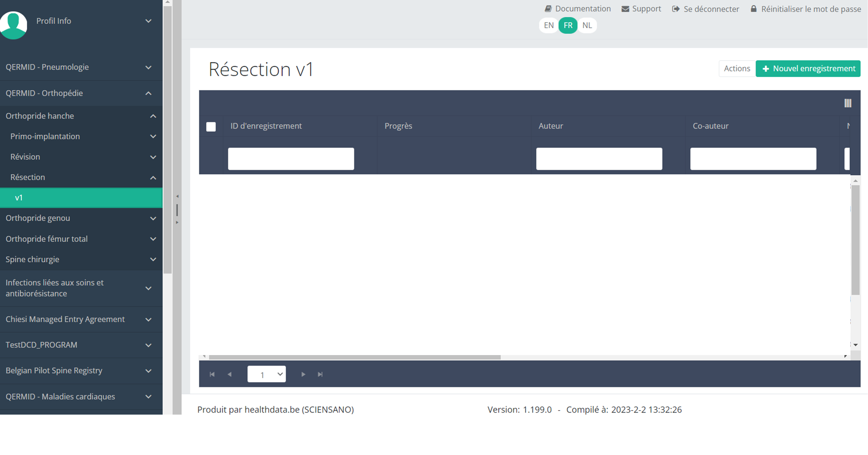Click the Documentation book icon
Image resolution: width=868 pixels, height=455 pixels.
548,9
